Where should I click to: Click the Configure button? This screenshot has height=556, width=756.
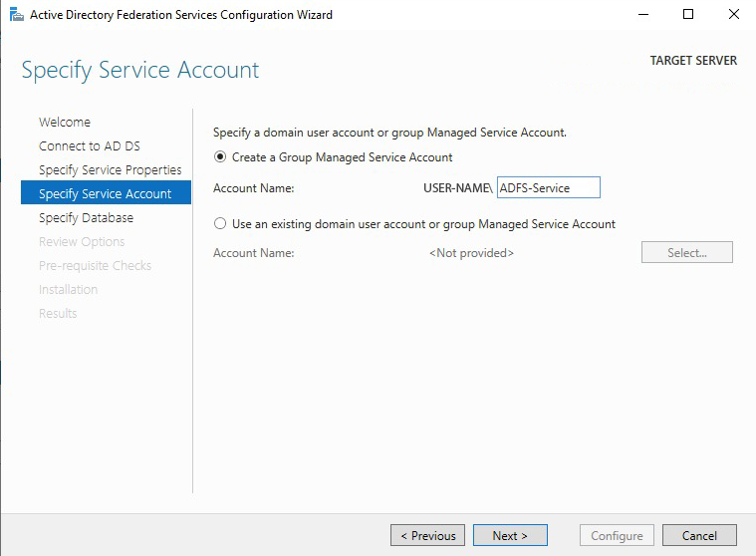coord(617,535)
